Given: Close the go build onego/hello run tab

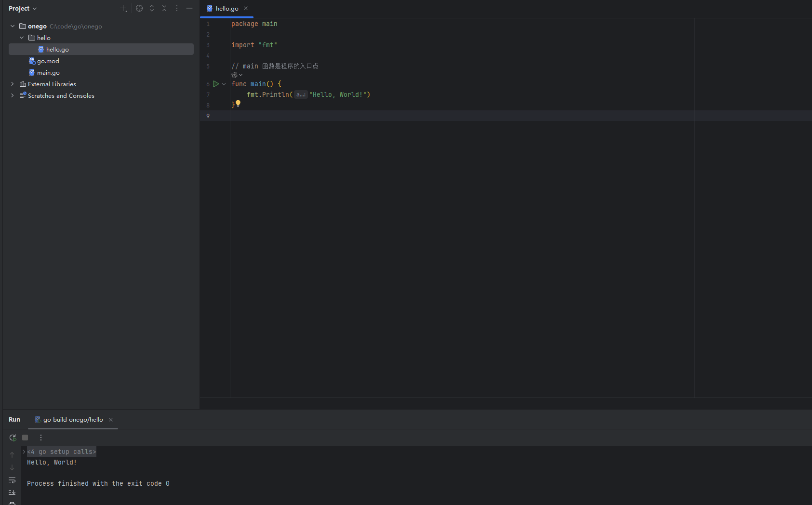Looking at the screenshot, I should (x=111, y=419).
